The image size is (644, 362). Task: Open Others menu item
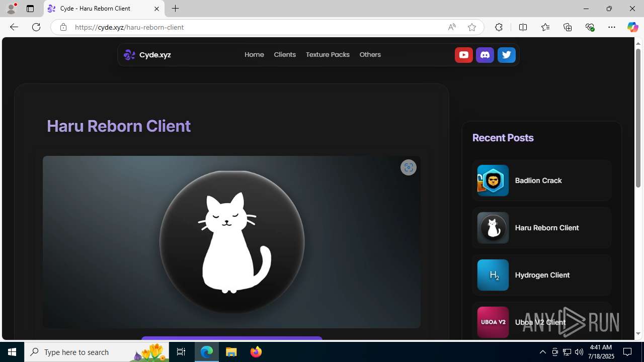370,55
